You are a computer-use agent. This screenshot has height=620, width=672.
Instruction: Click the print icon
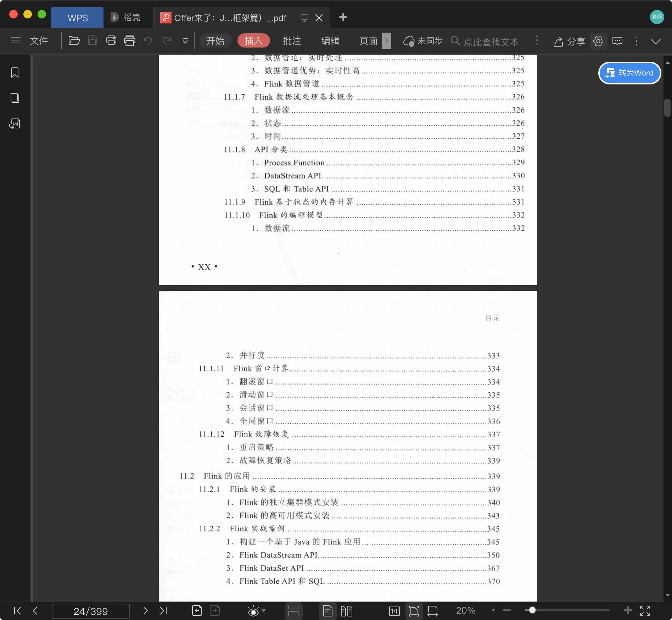111,40
